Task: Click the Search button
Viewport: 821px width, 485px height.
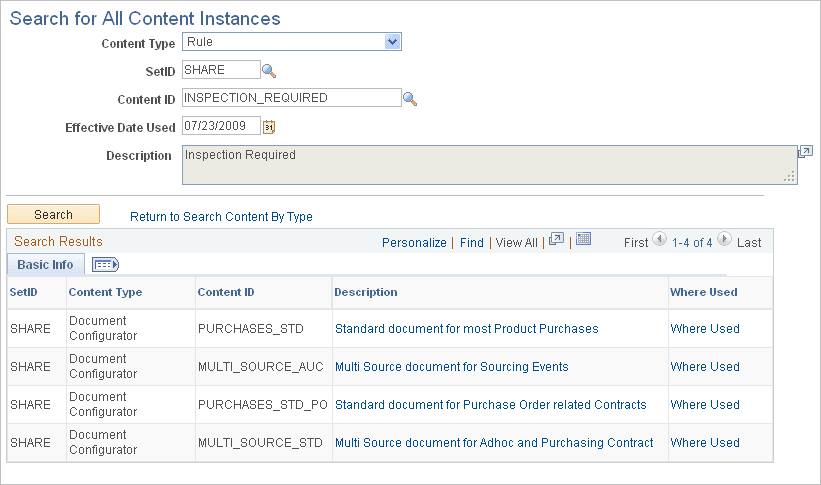Action: click(53, 215)
